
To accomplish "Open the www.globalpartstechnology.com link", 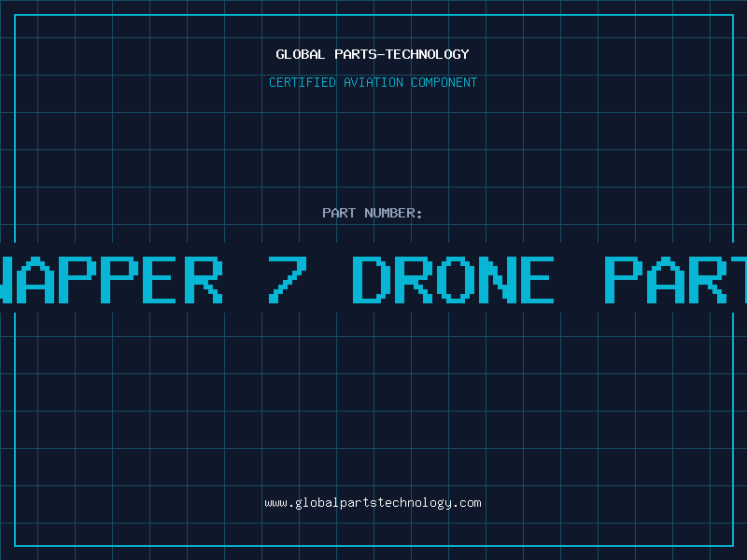I will pos(373,503).
